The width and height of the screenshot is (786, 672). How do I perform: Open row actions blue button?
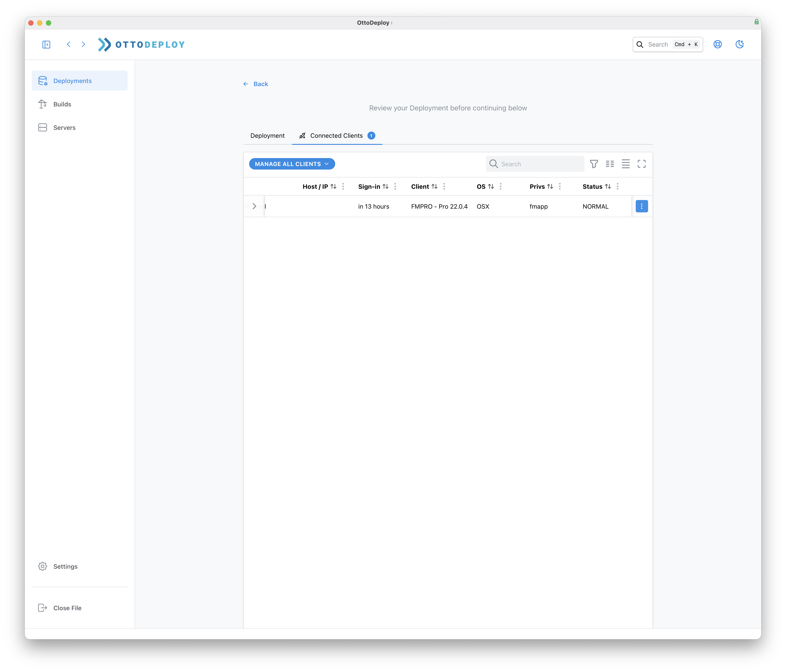tap(641, 206)
